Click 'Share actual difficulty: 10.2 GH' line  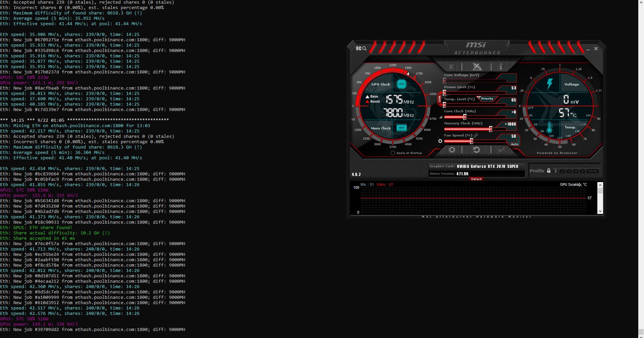point(55,233)
